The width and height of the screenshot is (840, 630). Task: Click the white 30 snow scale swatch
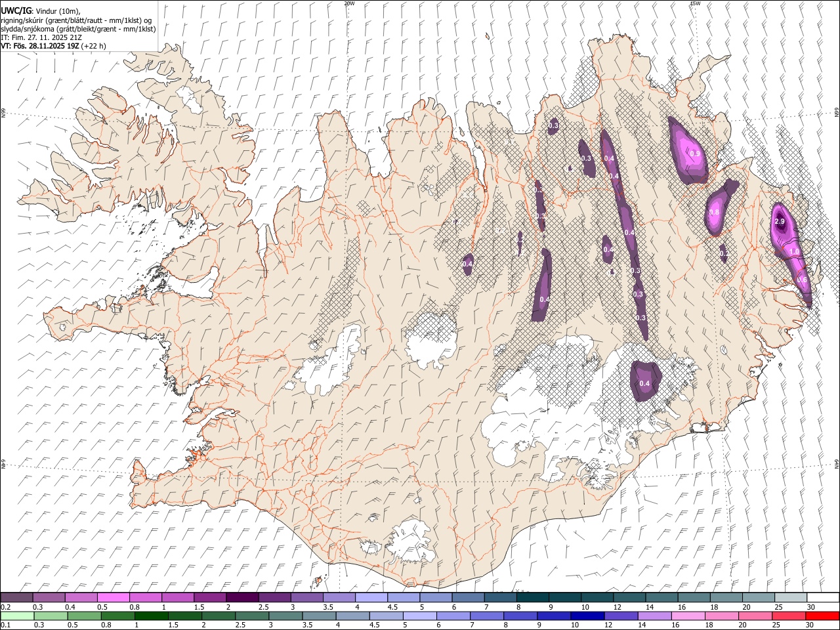pos(822,597)
